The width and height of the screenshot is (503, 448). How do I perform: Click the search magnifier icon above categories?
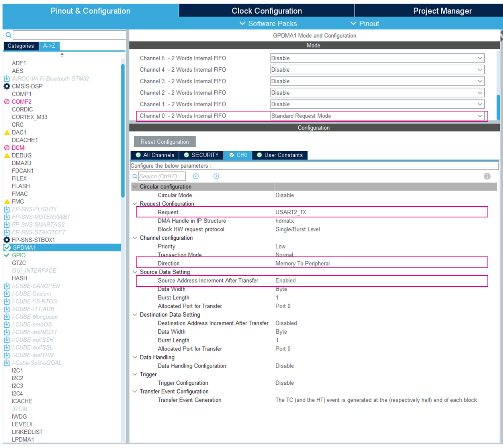[x=8, y=35]
